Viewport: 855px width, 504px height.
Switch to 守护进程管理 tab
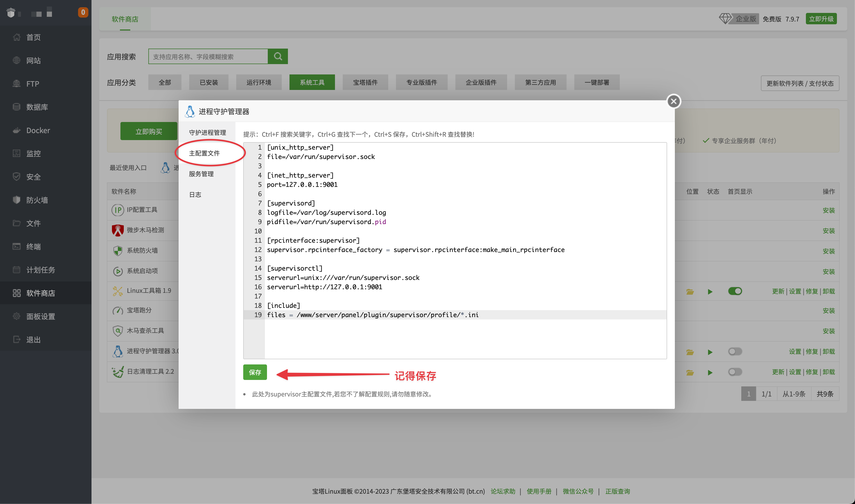pos(208,132)
